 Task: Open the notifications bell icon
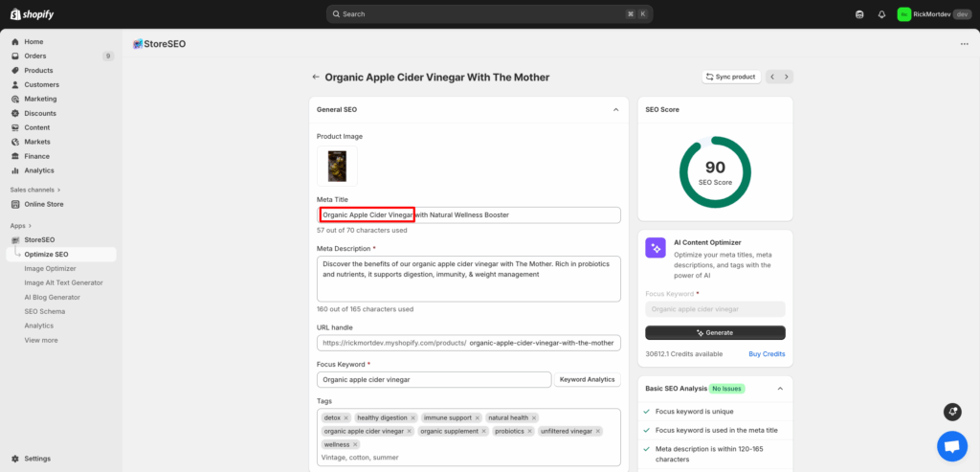(881, 14)
